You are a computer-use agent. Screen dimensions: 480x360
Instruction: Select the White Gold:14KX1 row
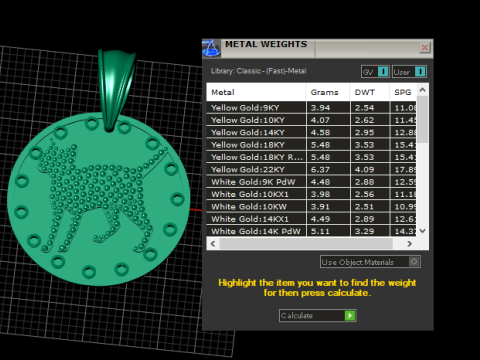tap(311, 219)
